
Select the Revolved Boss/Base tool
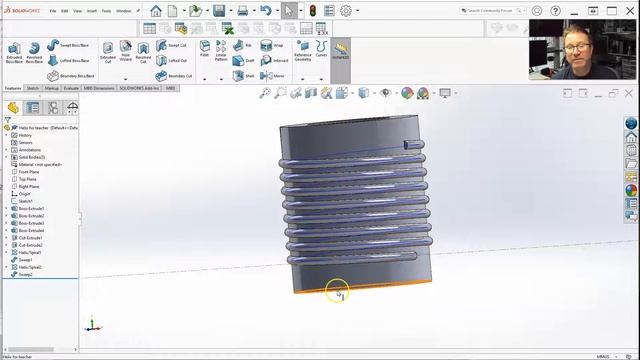pos(34,53)
